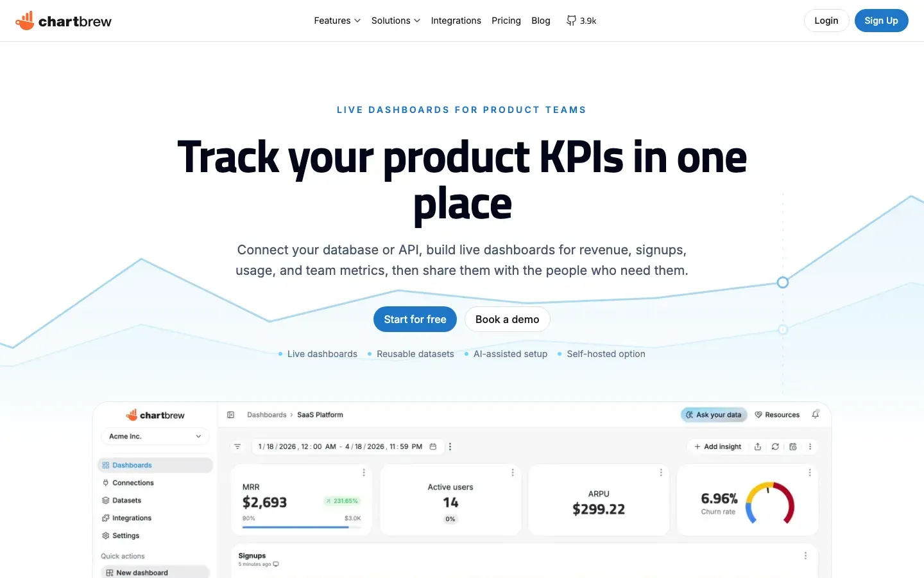This screenshot has width=924, height=578.
Task: Open the dashboard filter icon beside date range
Action: [237, 446]
